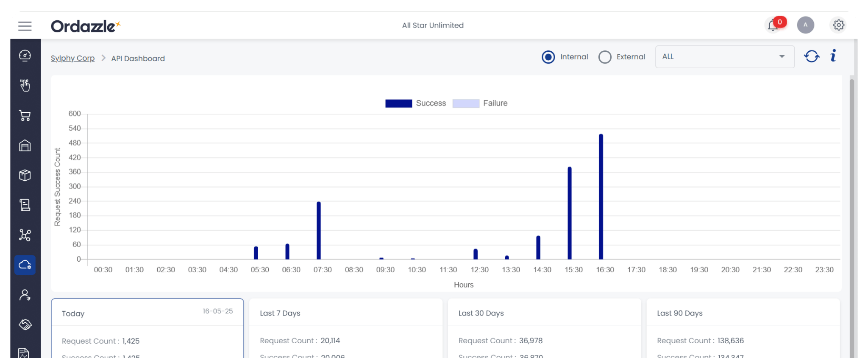
Task: Open the info icon beside refresh
Action: point(833,56)
